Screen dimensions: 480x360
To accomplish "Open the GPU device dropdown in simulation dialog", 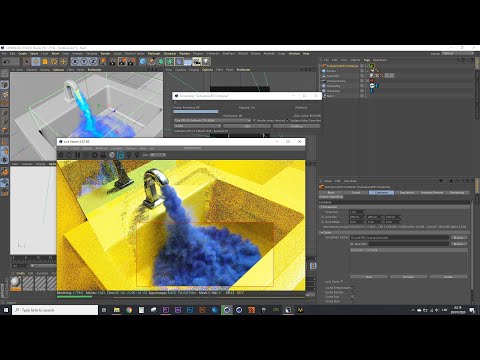I will tap(212, 120).
